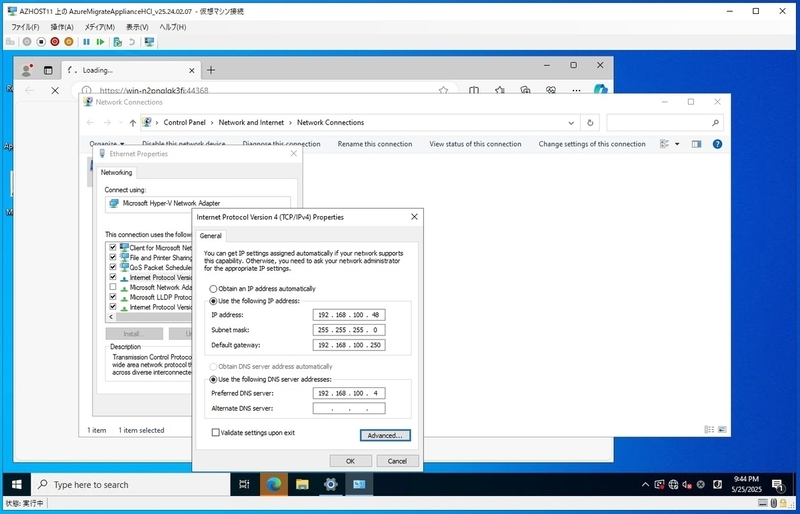800x514 pixels.
Task: Open Edge tab actions menu icon
Action: click(x=48, y=70)
